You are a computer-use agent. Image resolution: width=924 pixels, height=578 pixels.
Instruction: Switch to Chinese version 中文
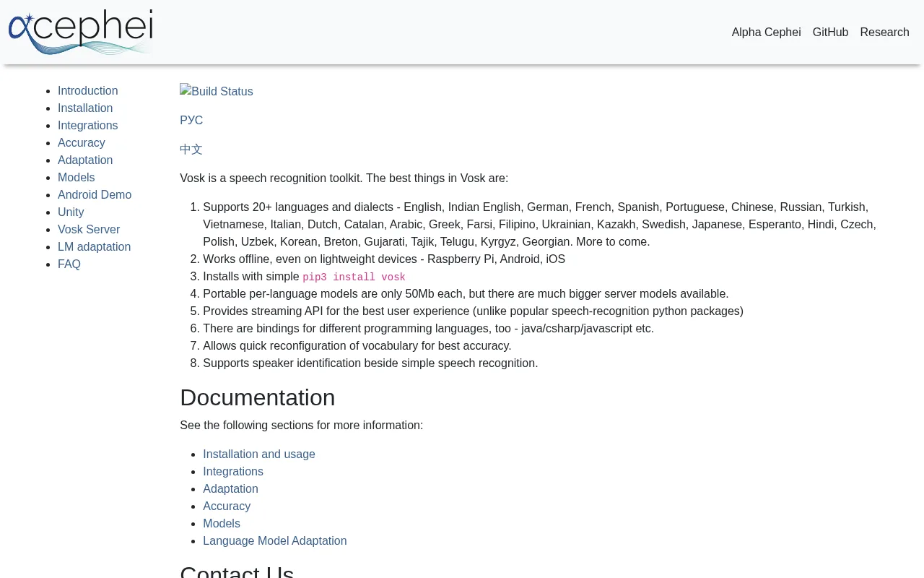click(191, 150)
